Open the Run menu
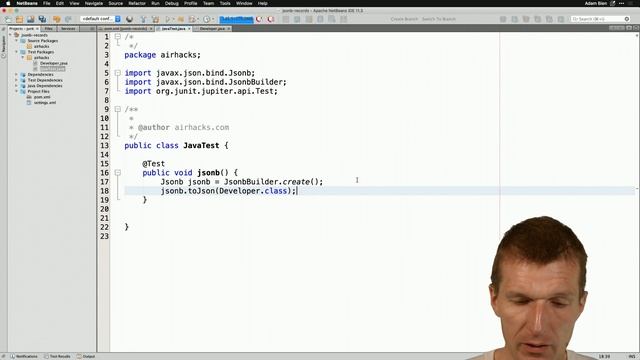The height and width of the screenshot is (360, 640). click(x=155, y=3)
